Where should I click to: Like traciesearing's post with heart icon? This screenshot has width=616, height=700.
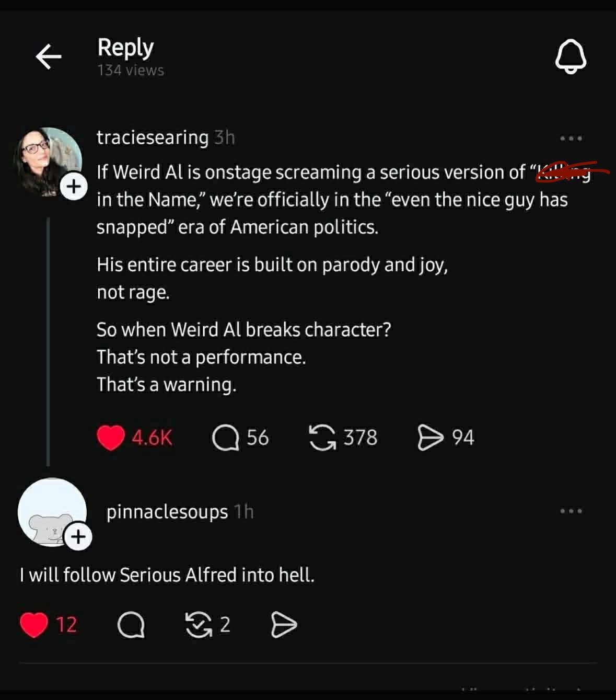click(x=111, y=438)
